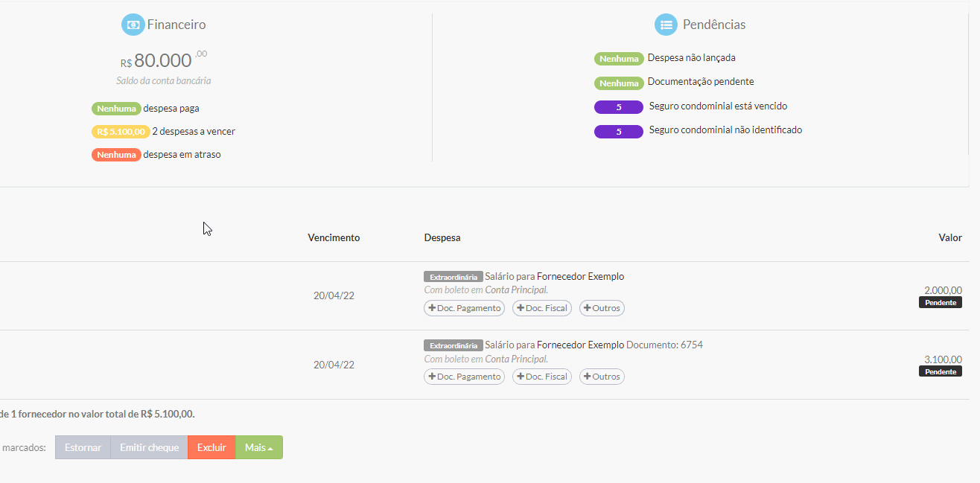980x483 pixels.
Task: Click the Seguro condominial não identificado count badge
Action: click(619, 132)
